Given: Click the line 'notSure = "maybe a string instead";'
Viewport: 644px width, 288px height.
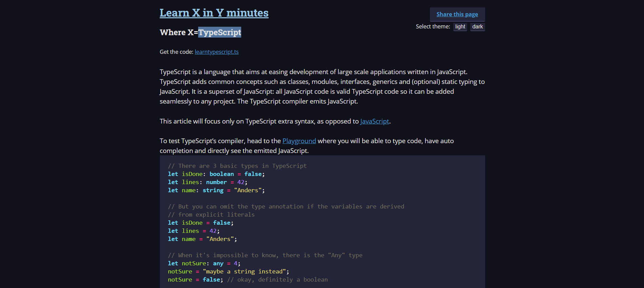Looking at the screenshot, I should [x=228, y=271].
